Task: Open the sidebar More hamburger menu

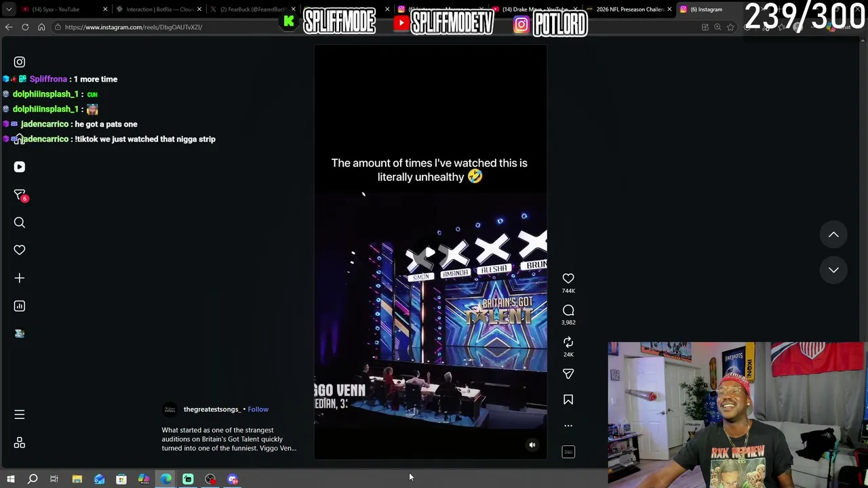Action: (x=19, y=414)
